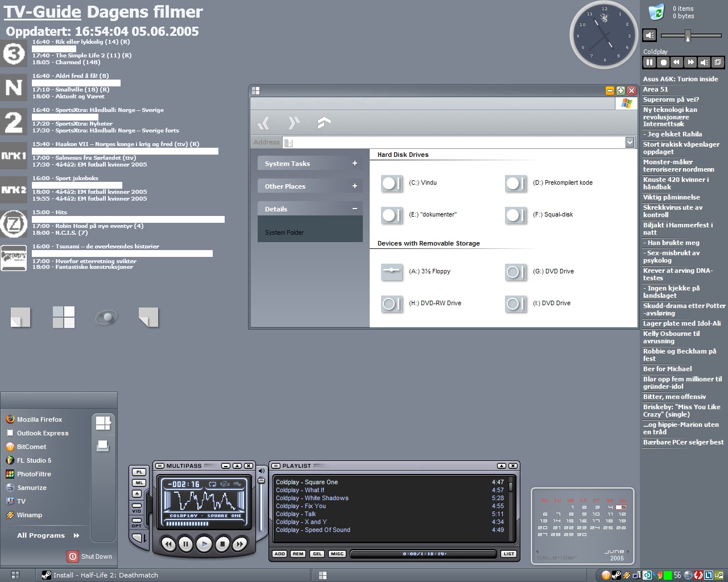The image size is (728, 582).
Task: Open playlist LIST menu
Action: [508, 554]
